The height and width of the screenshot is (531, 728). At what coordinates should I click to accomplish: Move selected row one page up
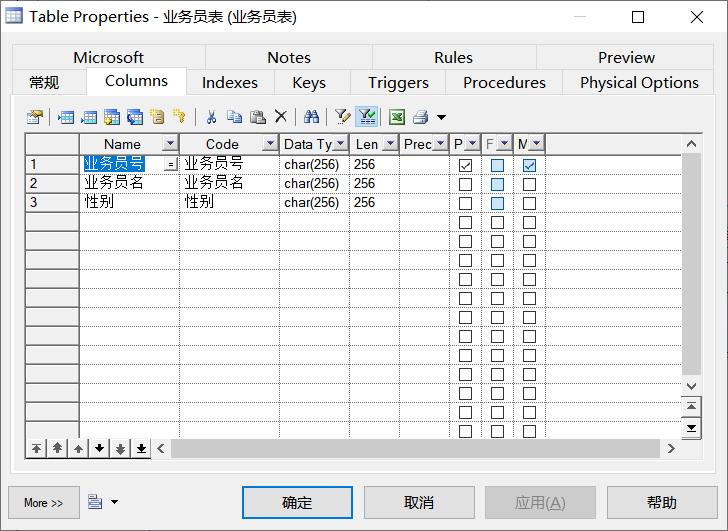[58, 448]
